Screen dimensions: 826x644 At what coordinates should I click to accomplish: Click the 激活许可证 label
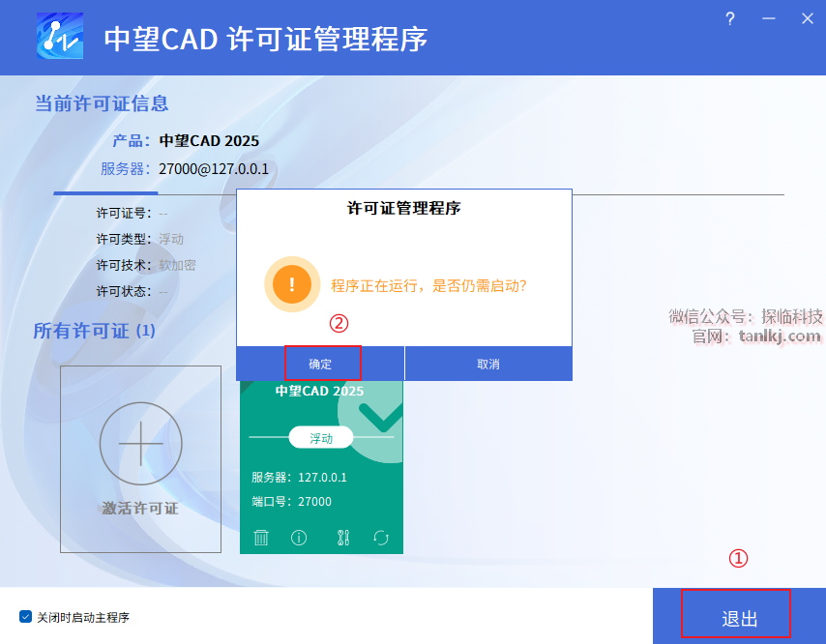tap(140, 509)
